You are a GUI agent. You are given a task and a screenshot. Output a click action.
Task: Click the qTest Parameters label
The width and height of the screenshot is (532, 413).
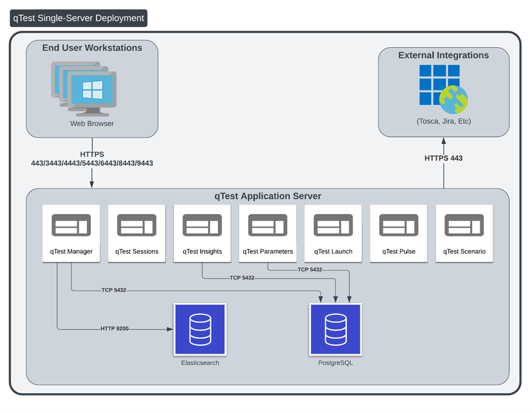tap(268, 251)
